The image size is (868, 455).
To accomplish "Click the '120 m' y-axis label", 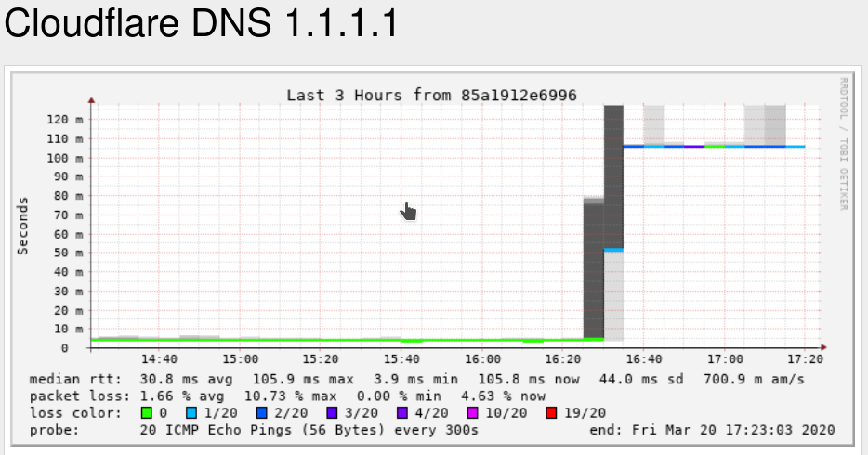I will (65, 120).
